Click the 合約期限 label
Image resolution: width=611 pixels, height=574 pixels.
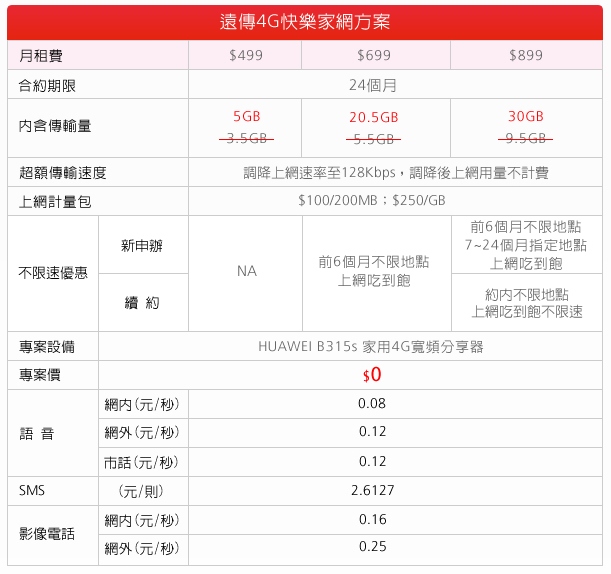[47, 86]
